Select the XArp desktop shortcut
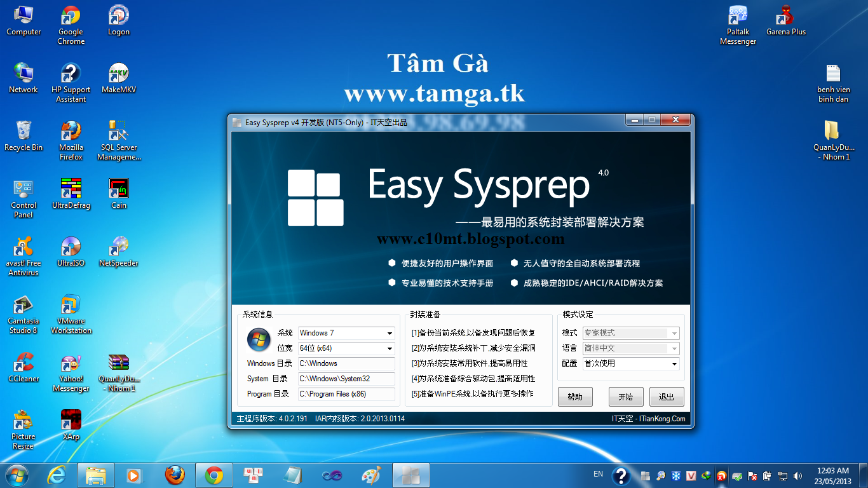The height and width of the screenshot is (488, 868). [71, 426]
